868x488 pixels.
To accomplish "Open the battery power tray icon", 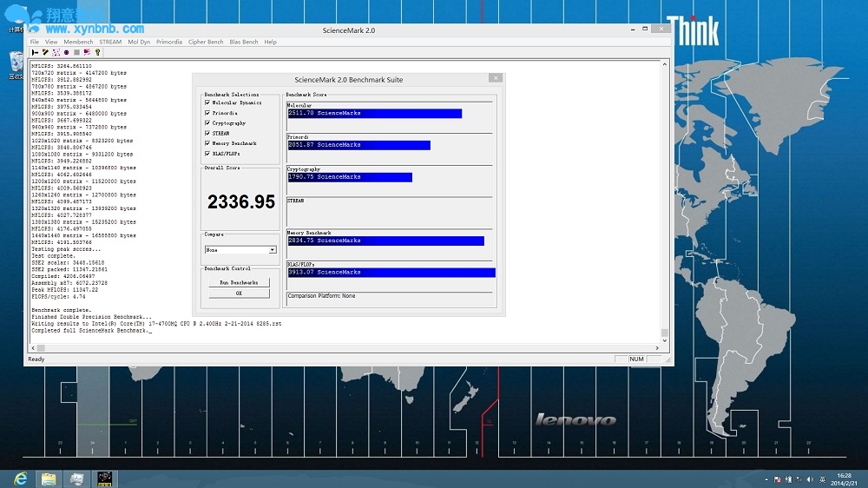I will (x=788, y=479).
